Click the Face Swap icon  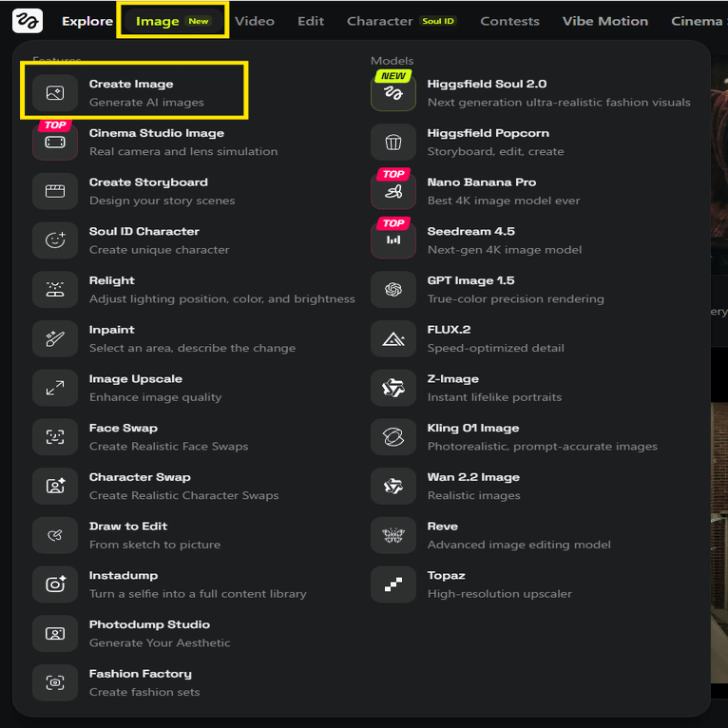(x=55, y=437)
